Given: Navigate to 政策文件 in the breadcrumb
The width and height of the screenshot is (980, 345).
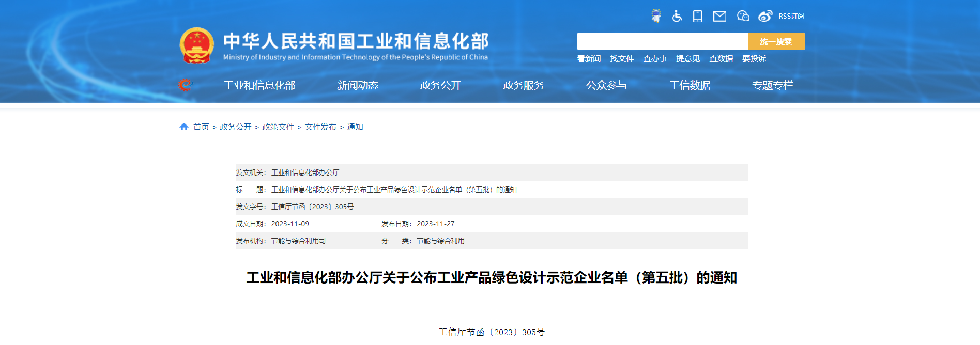Looking at the screenshot, I should (x=278, y=127).
